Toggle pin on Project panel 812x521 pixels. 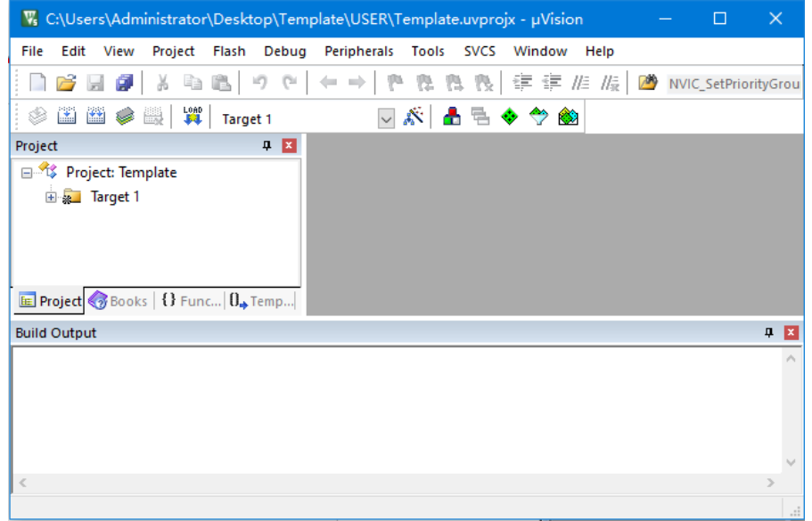[x=267, y=146]
